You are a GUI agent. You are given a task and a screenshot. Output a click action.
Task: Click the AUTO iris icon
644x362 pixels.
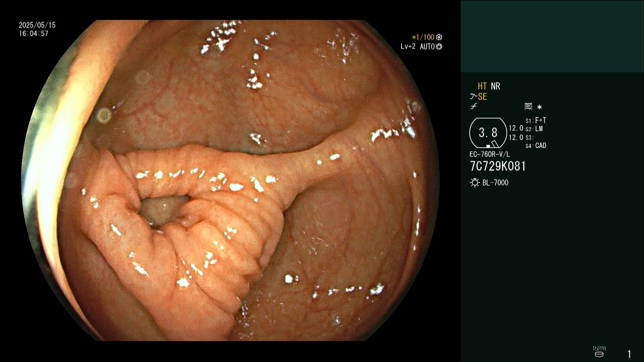439,47
